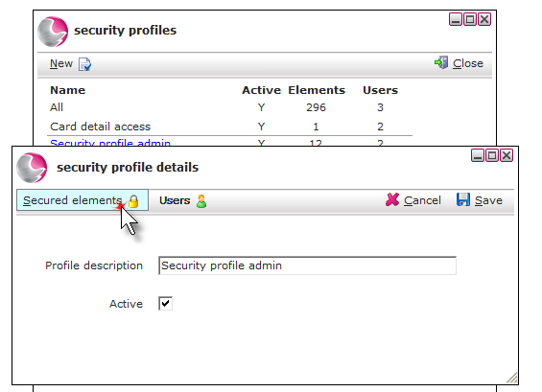Screen dimensions: 542x392
Task: Click the padlock icon beside Secured elements
Action: (133, 201)
